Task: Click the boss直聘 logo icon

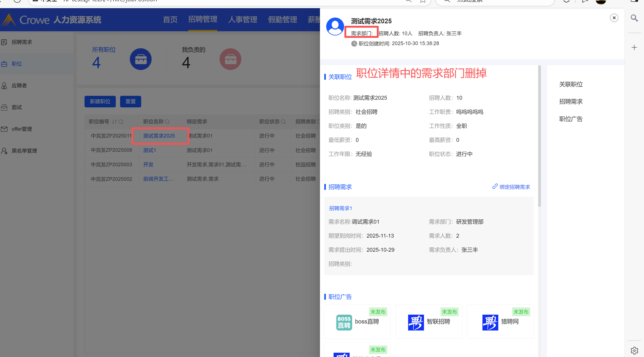Action: tap(344, 322)
